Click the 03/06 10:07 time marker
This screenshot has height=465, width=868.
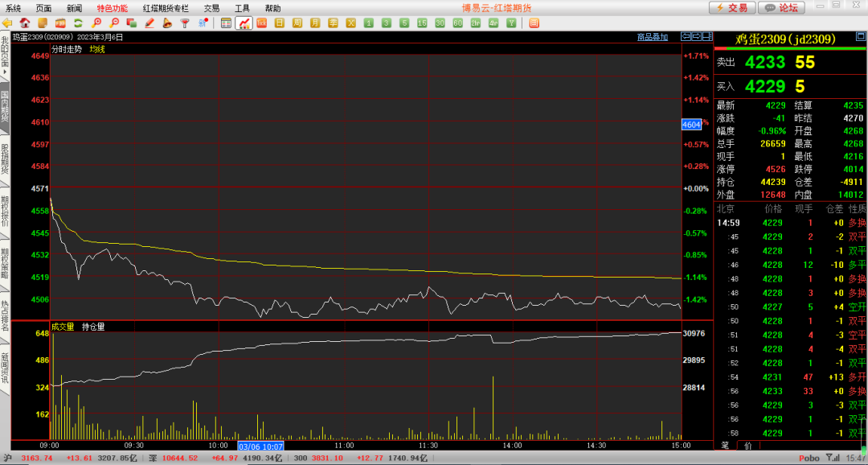261,445
